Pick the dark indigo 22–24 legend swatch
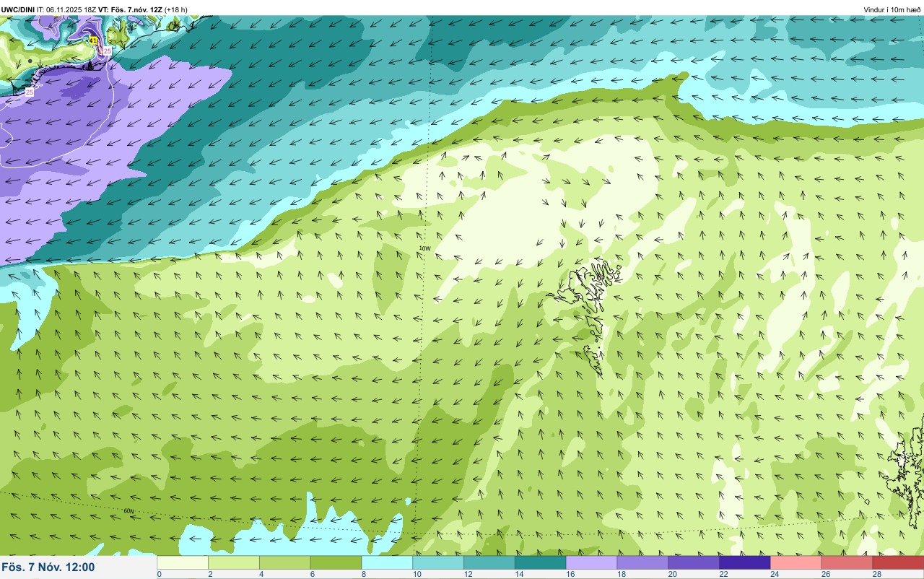The width and height of the screenshot is (924, 579). 745,562
